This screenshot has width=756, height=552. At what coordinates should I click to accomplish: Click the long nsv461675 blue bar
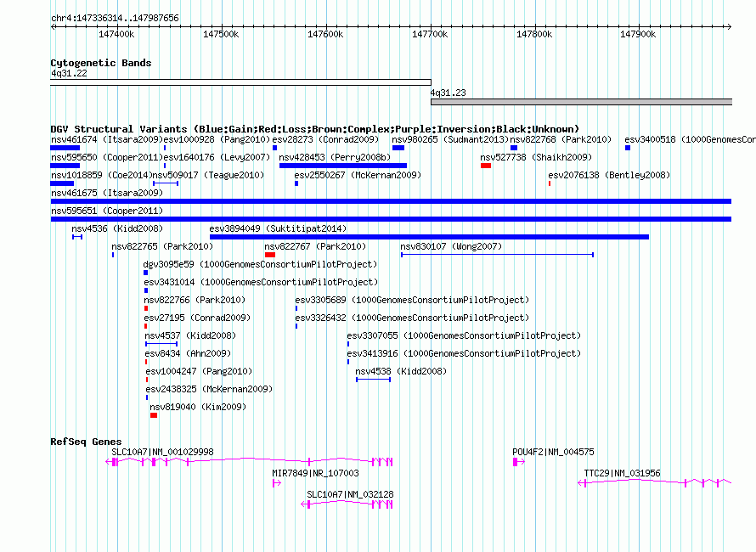(391, 201)
